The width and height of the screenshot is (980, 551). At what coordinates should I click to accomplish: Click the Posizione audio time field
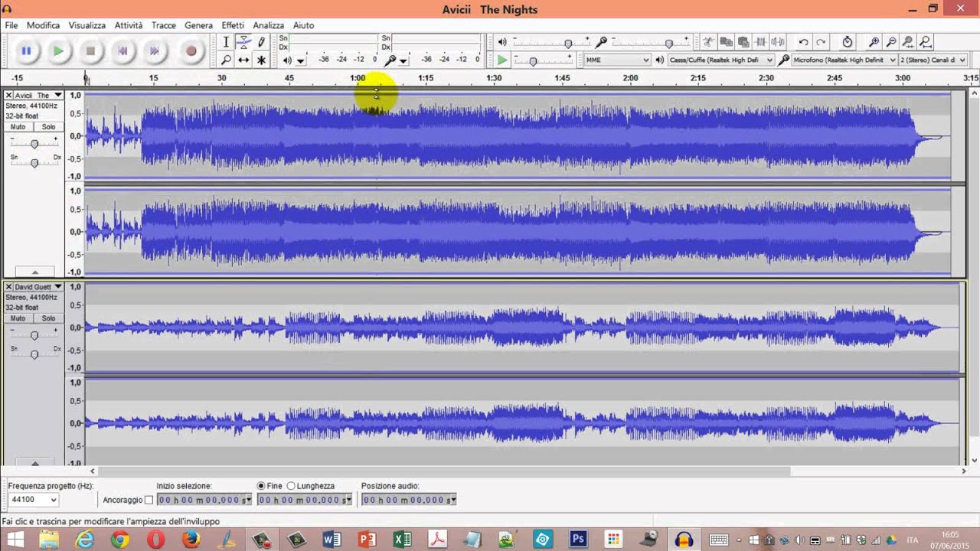tap(409, 500)
